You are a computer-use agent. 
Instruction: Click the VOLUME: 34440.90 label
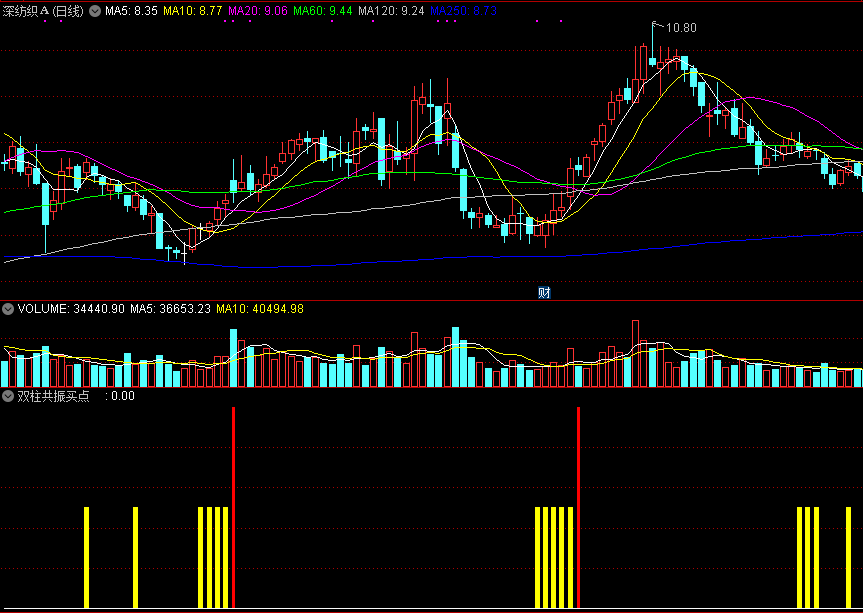pos(71,309)
